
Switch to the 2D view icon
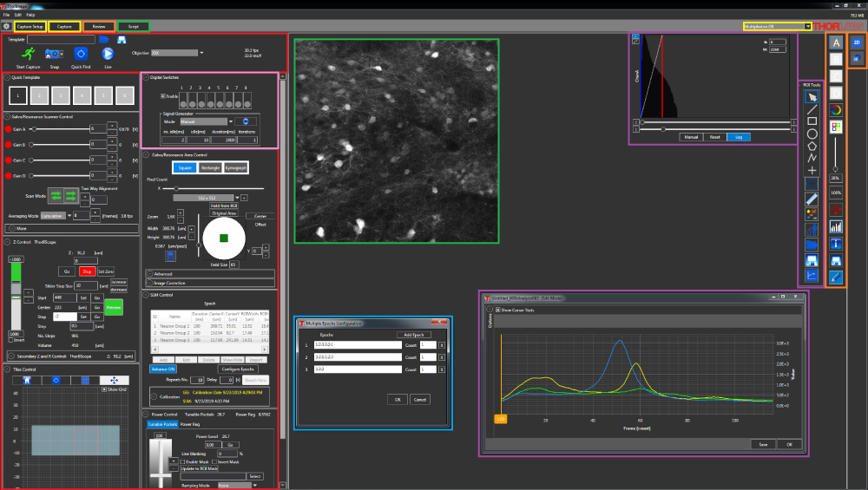[x=856, y=42]
